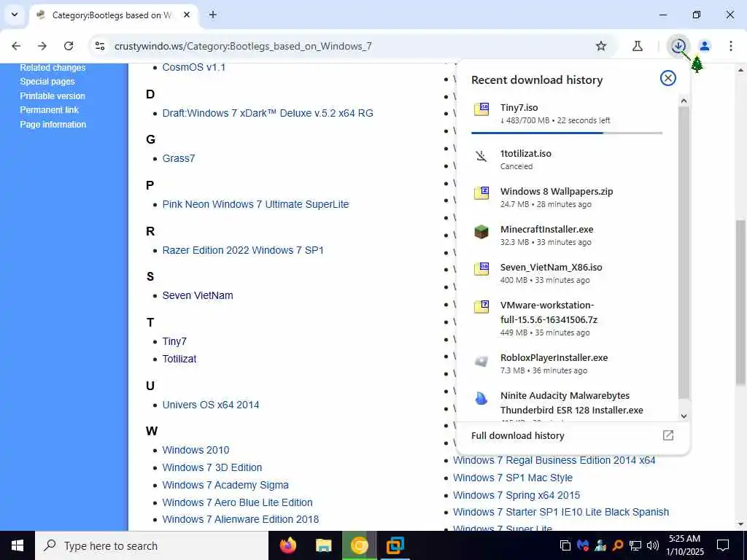Open Univers OS x64 2014 link
The image size is (747, 560).
(211, 405)
